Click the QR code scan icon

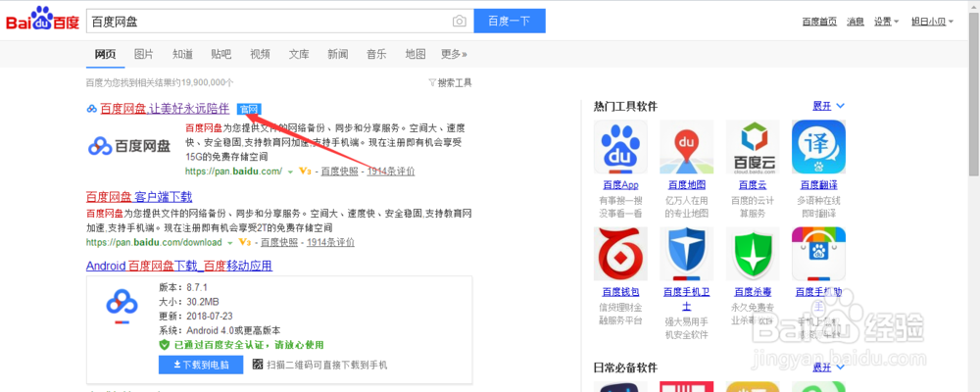pyautogui.click(x=258, y=365)
